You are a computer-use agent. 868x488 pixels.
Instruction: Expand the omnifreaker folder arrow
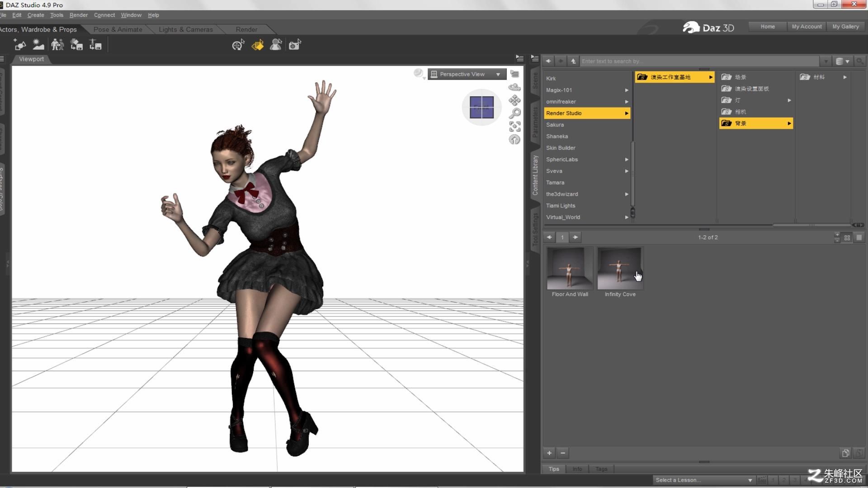627,102
